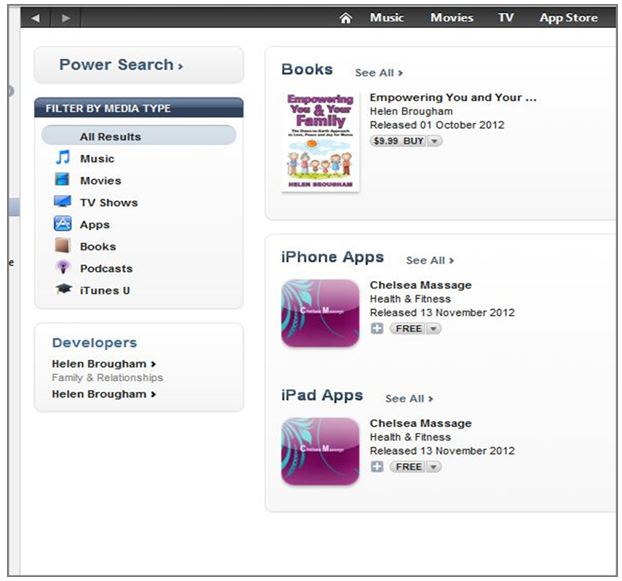Open dropdown arrow beside iPad Apps FREE

(x=434, y=467)
